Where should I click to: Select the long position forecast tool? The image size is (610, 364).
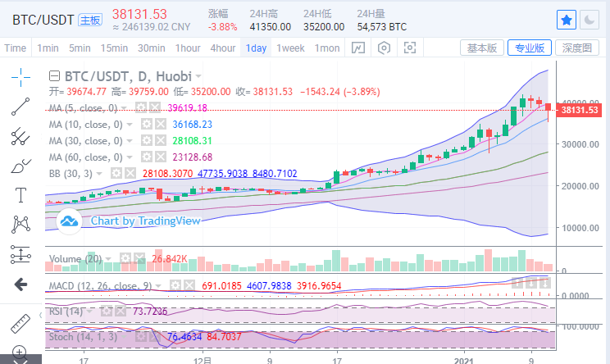[x=20, y=254]
